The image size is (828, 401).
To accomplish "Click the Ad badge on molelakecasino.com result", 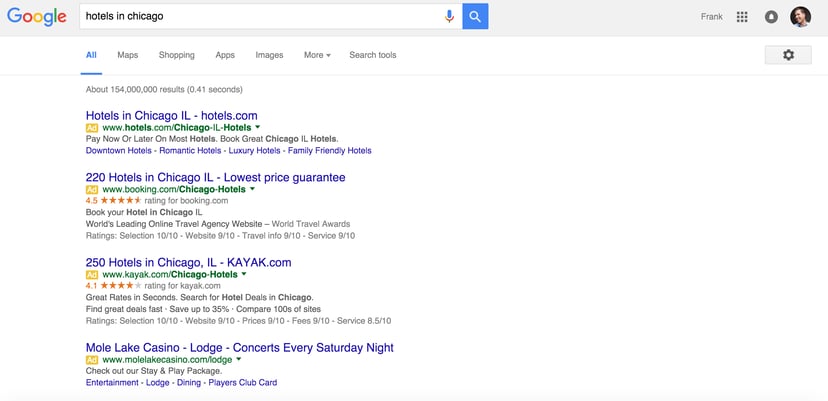I will coord(92,360).
